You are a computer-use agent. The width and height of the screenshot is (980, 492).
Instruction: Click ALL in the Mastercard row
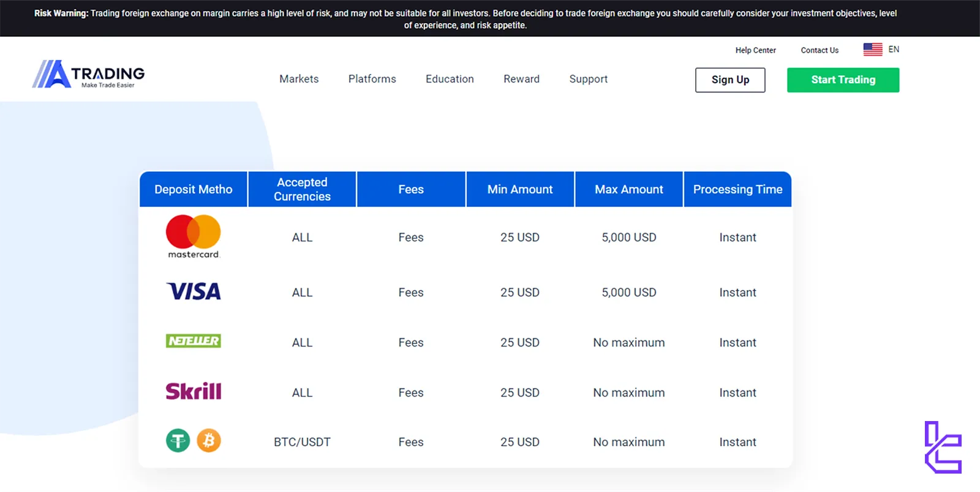[302, 237]
